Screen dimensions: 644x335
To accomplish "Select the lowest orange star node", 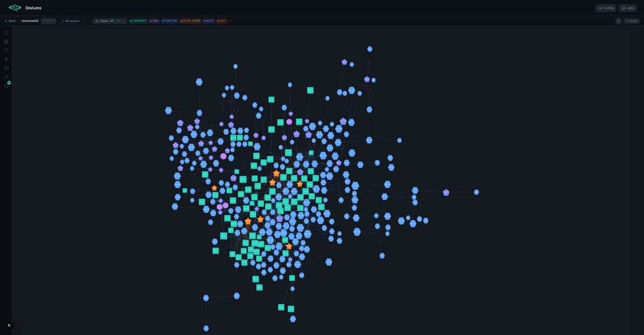I will click(289, 246).
